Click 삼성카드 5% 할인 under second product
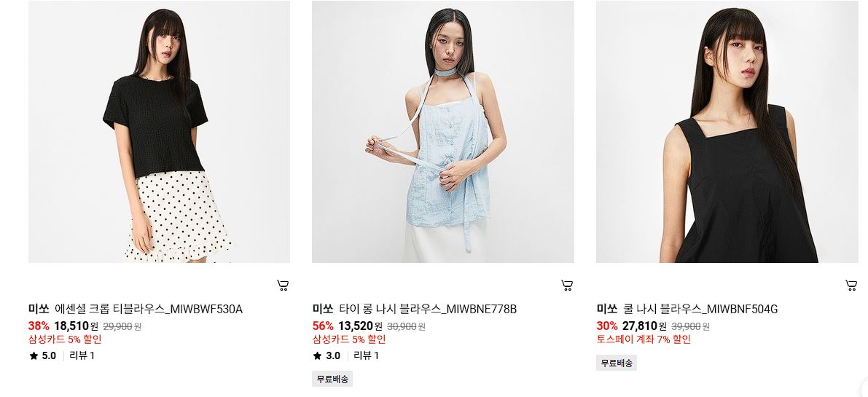 pos(349,339)
